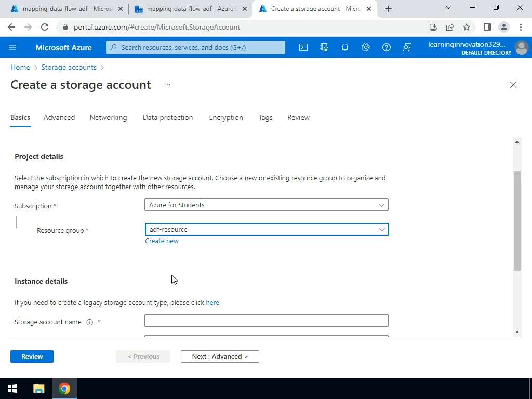Image resolution: width=532 pixels, height=399 pixels.
Task: Open the Review tab
Action: click(x=298, y=117)
